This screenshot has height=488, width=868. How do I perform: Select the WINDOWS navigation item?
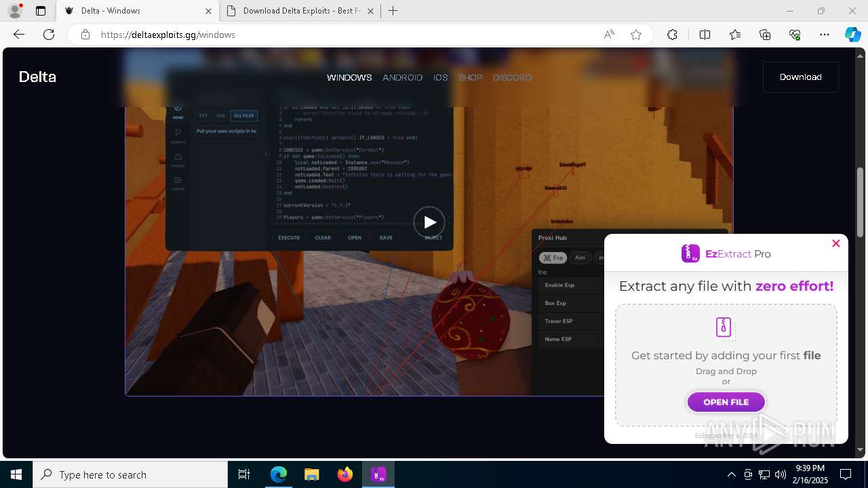pyautogui.click(x=349, y=77)
